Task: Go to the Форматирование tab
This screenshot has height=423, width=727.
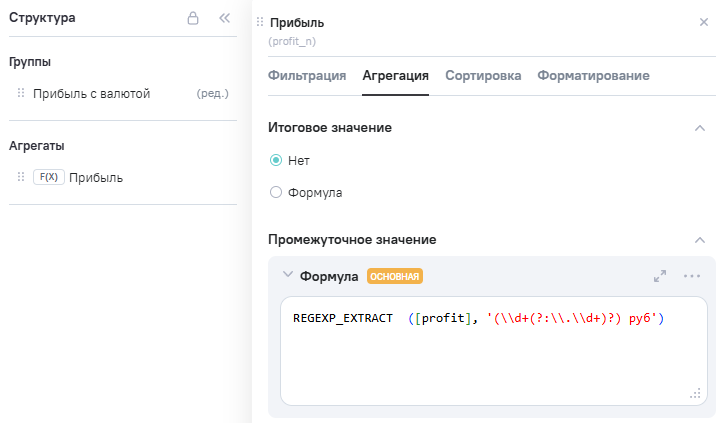Action: click(593, 75)
